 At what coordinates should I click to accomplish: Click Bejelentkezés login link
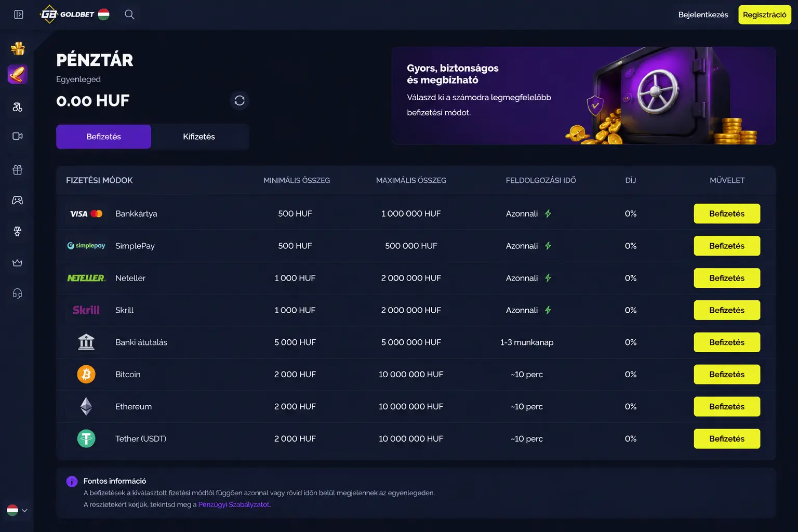point(703,15)
